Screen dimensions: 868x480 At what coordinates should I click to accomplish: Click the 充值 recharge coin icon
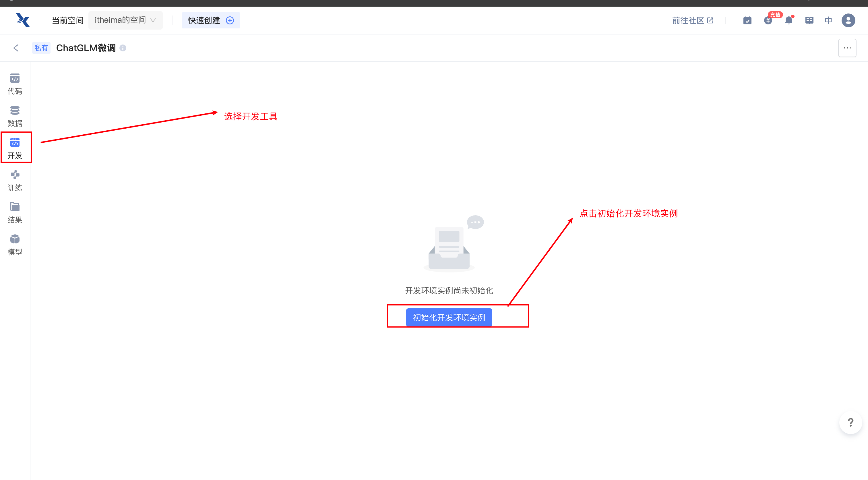coord(768,21)
